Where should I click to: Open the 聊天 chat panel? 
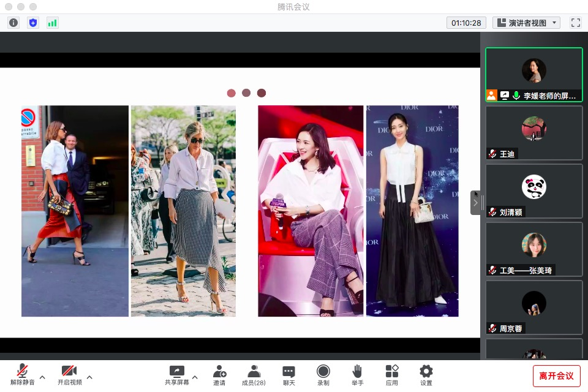pos(288,375)
